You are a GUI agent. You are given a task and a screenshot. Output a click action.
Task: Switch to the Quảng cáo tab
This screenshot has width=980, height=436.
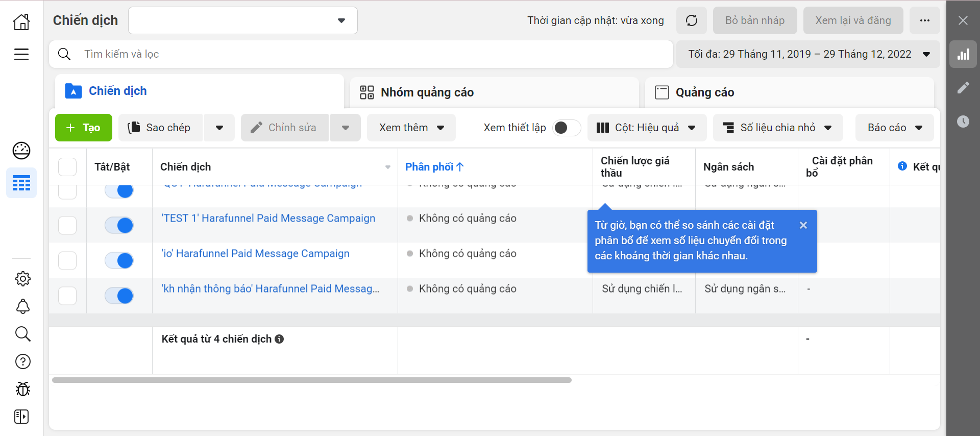(x=704, y=92)
